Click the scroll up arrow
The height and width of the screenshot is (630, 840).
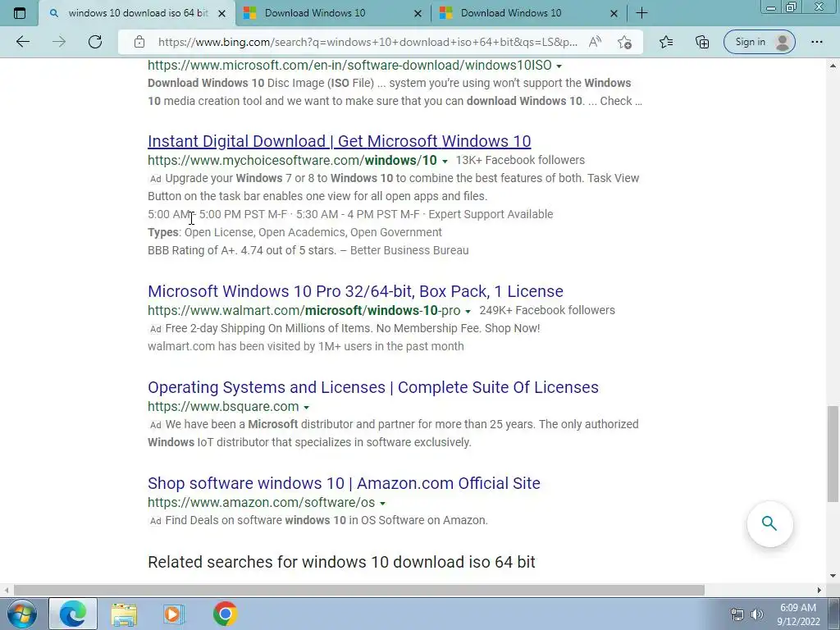[833, 66]
